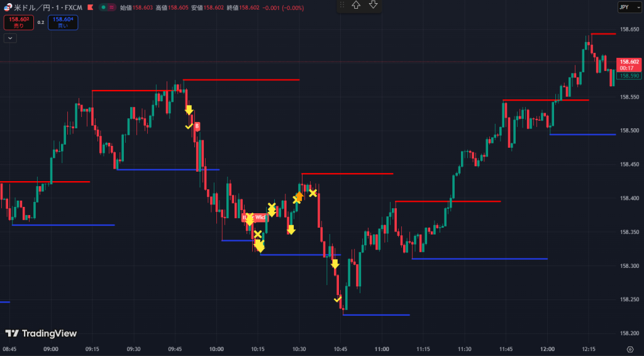Click the orange up arrow marker
Viewport: 644px width, 356px height.
299,196
